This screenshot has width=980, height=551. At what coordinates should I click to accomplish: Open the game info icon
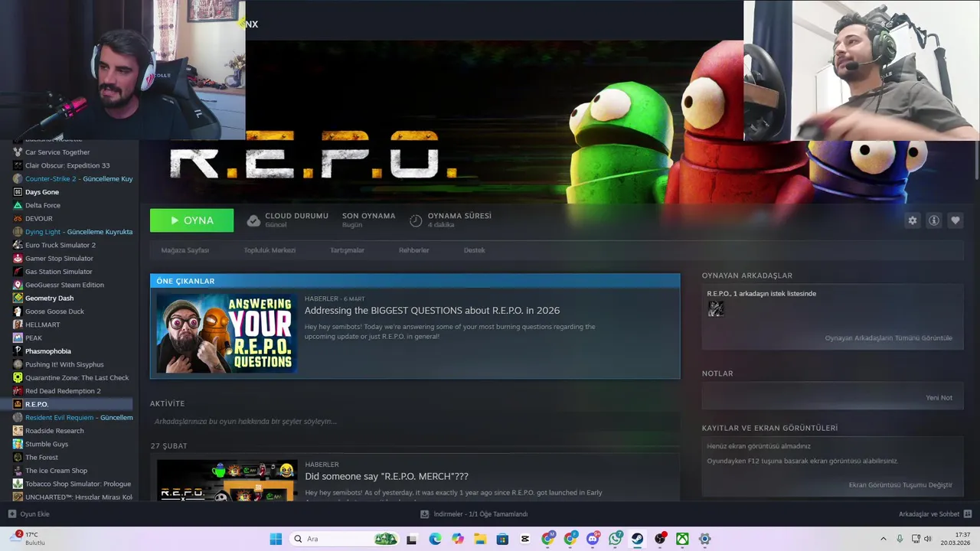click(933, 220)
